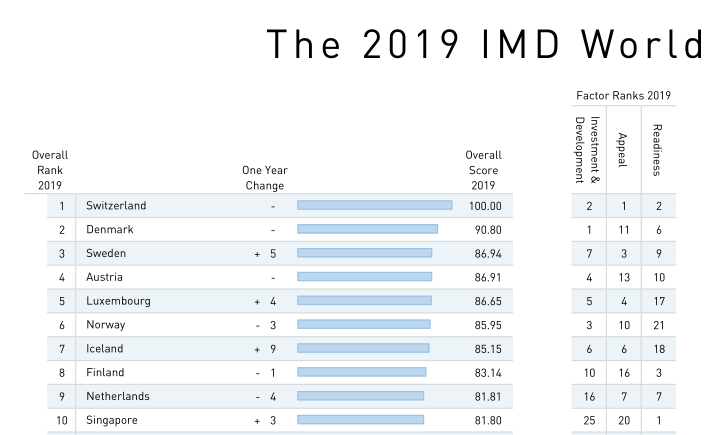726x435 pixels.
Task: Click the Luxembourg row label
Action: point(119,301)
